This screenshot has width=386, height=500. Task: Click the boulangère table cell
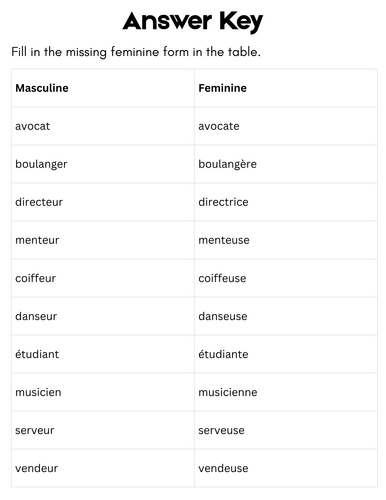pyautogui.click(x=286, y=164)
